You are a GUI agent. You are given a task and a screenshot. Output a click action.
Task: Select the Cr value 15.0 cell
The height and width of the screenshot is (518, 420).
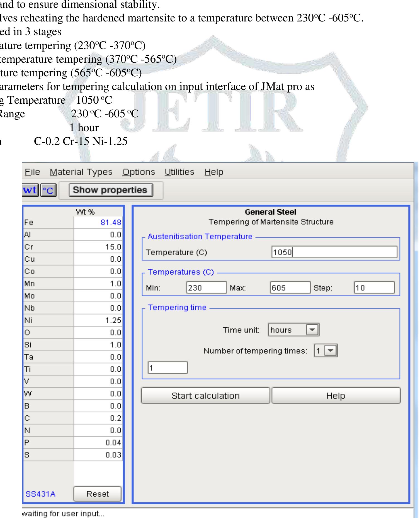[98, 247]
